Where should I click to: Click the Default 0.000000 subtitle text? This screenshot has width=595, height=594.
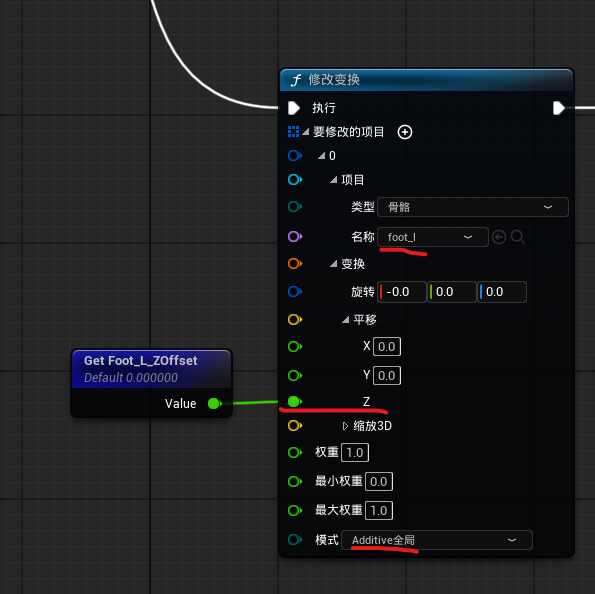tap(131, 378)
